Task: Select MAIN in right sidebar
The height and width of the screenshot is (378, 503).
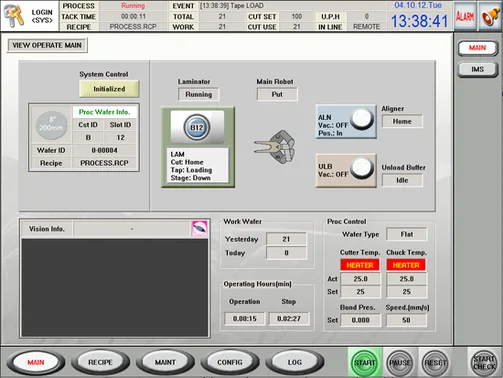Action: point(477,48)
